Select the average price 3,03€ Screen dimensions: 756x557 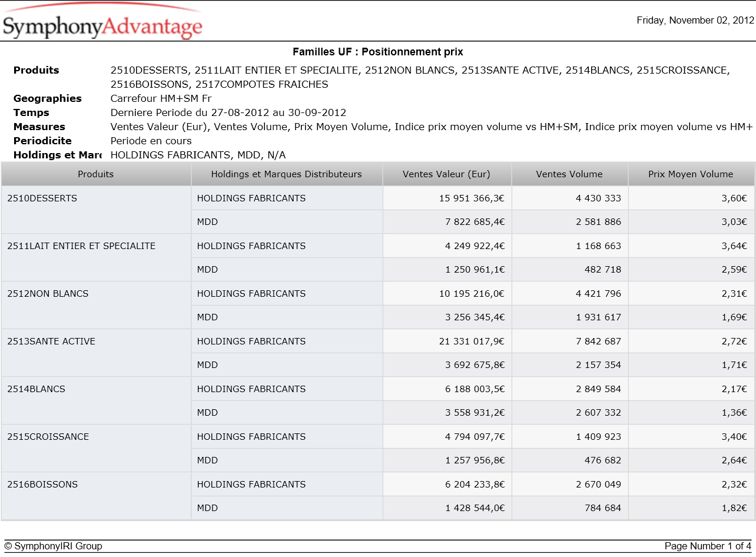[734, 222]
